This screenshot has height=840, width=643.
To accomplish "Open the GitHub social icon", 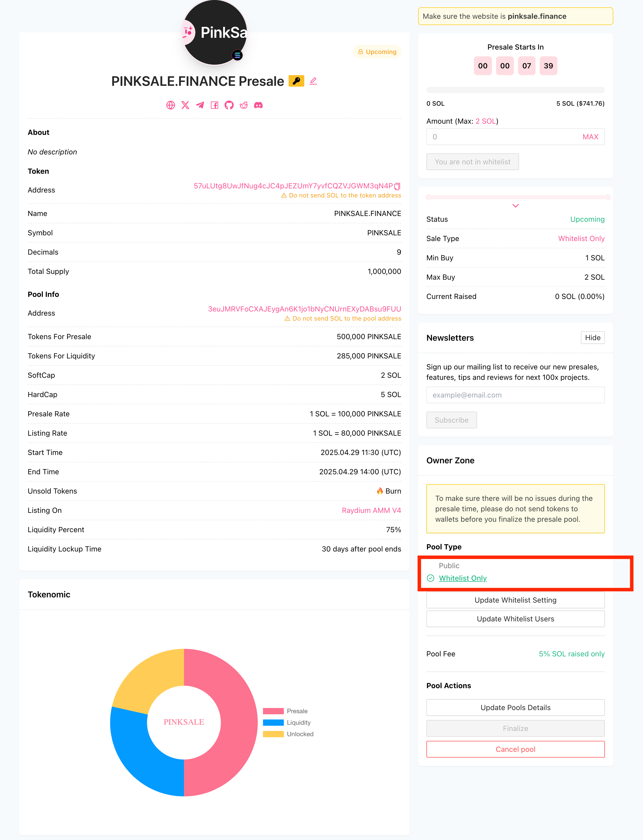I will tap(229, 105).
